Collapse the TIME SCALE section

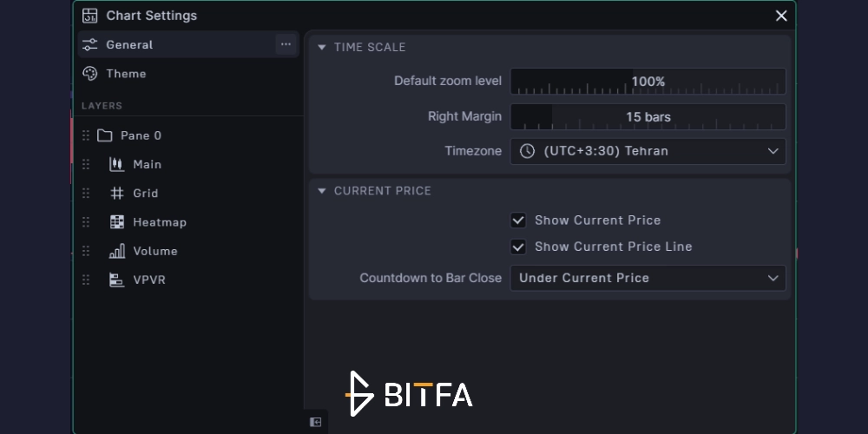pos(322,47)
